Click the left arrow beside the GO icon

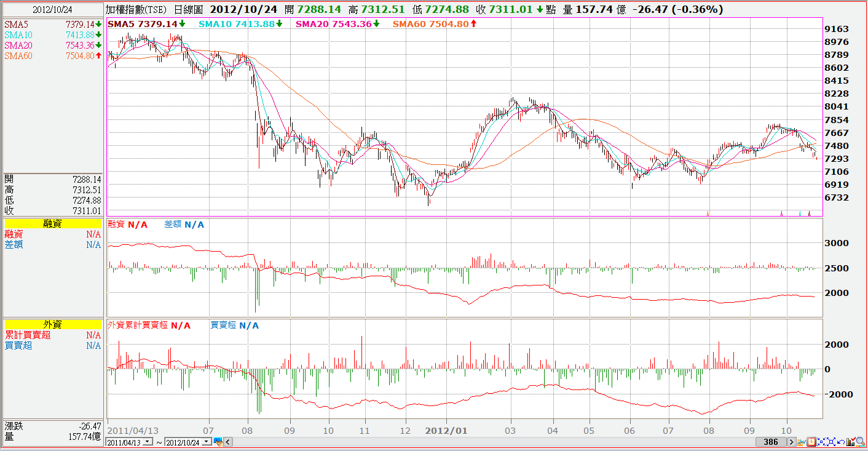tap(227, 442)
